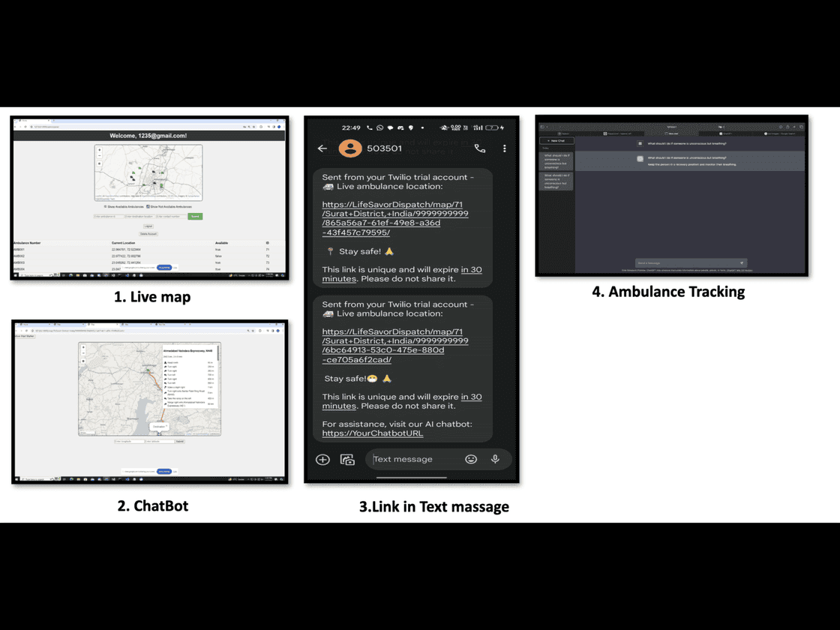Image resolution: width=840 pixels, height=630 pixels.
Task: Click the sidebar toggle icon in chatbot browser toolbar
Action: click(x=542, y=127)
